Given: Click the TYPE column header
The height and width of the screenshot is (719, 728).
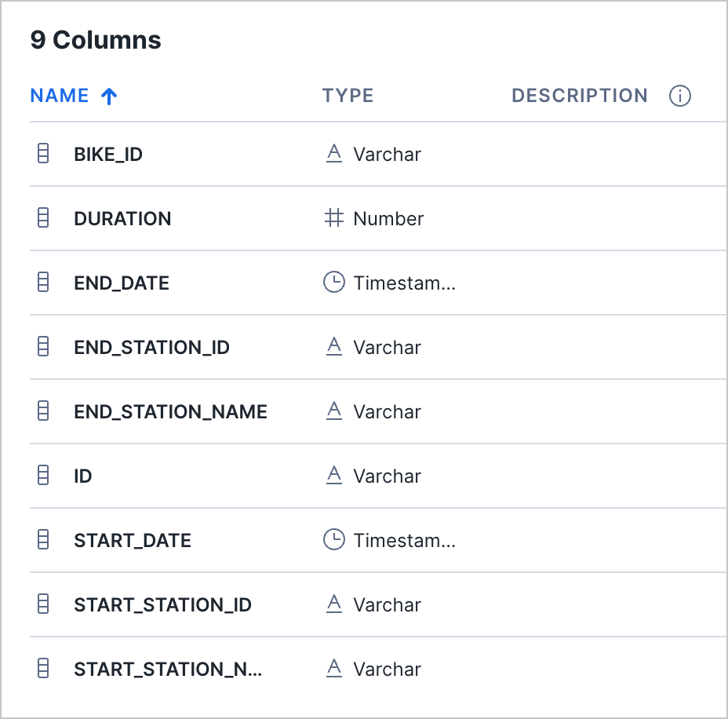Looking at the screenshot, I should [x=348, y=96].
